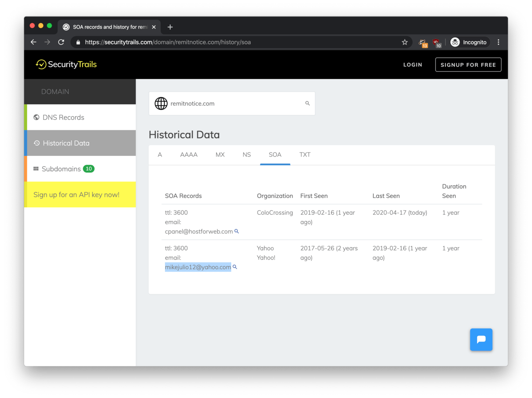Open the blue chat widget button
Viewport: 532px width, 398px height.
[481, 339]
